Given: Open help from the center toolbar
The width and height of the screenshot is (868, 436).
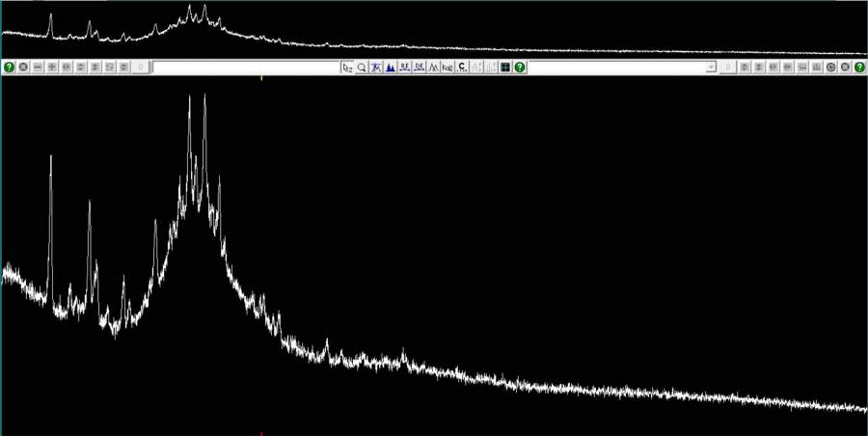Looking at the screenshot, I should (520, 68).
